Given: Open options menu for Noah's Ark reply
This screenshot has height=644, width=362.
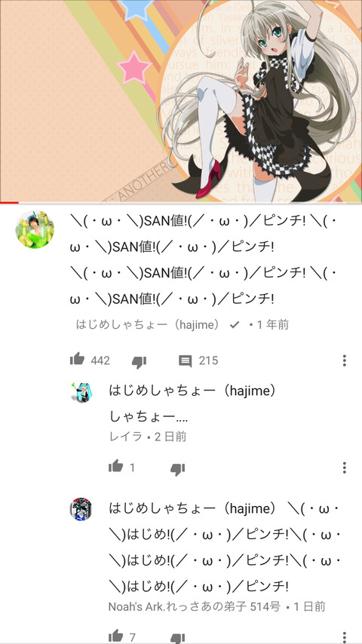Looking at the screenshot, I should [x=345, y=637].
